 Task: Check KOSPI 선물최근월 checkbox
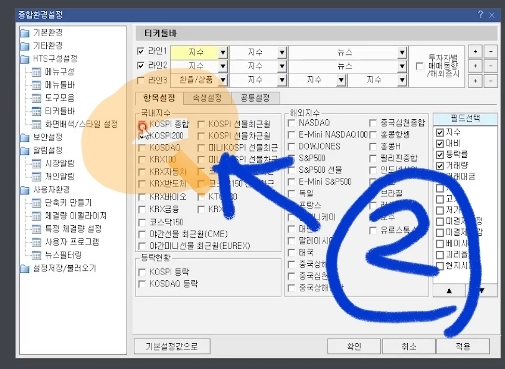tap(201, 125)
